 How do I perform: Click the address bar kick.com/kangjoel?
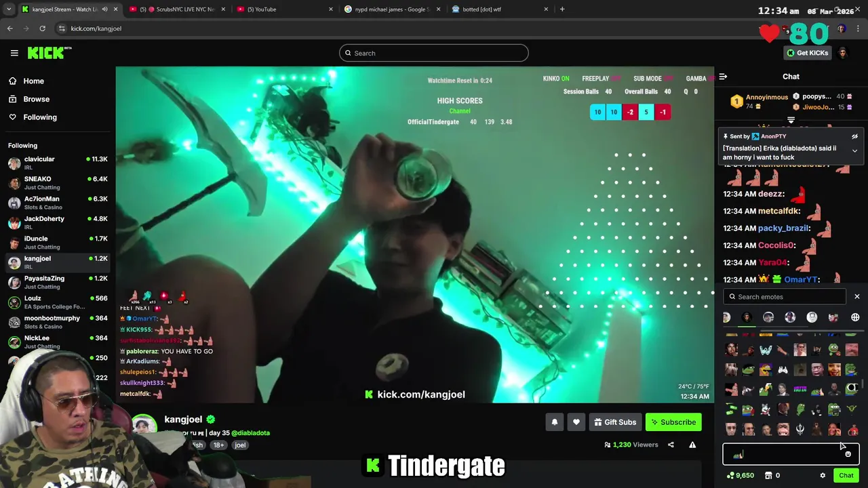coord(96,28)
